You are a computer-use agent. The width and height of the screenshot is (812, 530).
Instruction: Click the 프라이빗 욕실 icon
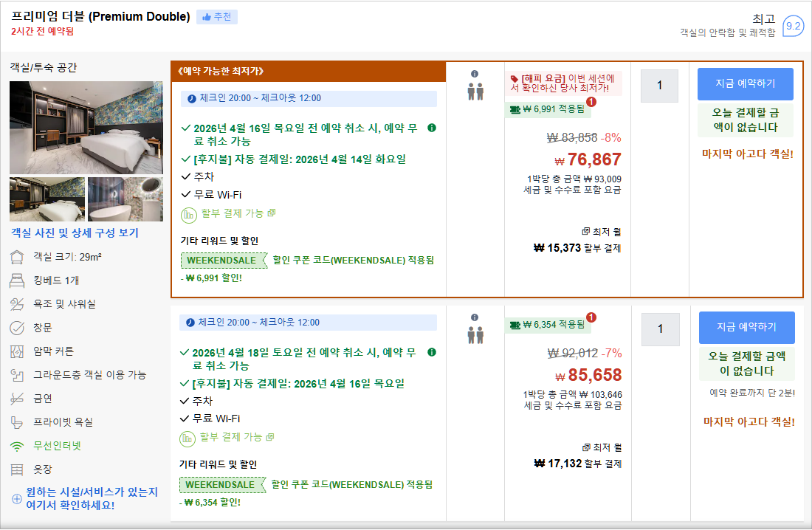pyautogui.click(x=17, y=422)
